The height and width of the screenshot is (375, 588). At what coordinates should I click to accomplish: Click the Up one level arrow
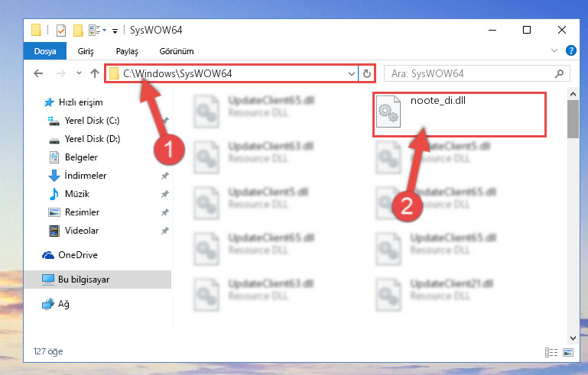click(95, 73)
